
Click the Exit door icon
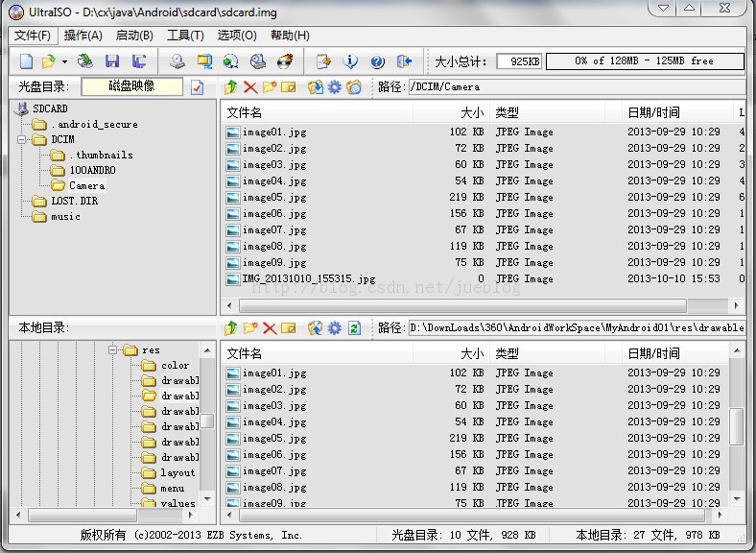[404, 61]
